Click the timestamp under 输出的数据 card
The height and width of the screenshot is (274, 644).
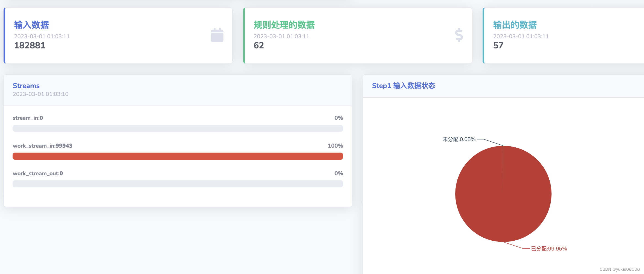coord(521,36)
